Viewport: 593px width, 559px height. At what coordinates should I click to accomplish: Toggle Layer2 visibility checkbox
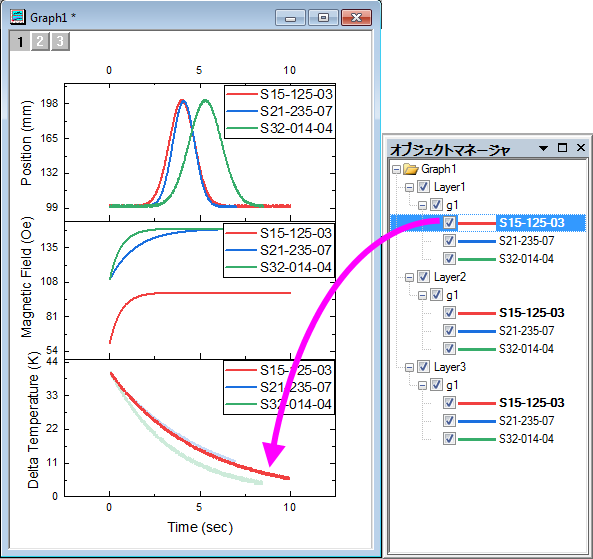(423, 277)
